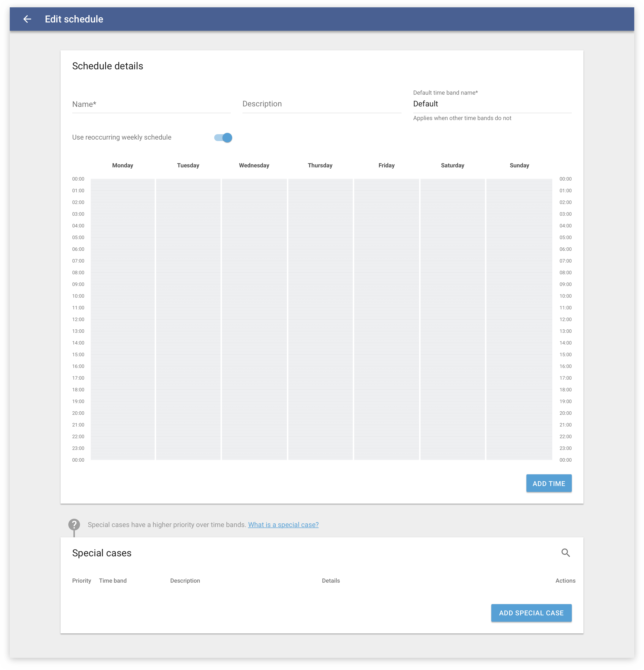Click the Friday schedule column
Image resolution: width=644 pixels, height=670 pixels.
387,319
